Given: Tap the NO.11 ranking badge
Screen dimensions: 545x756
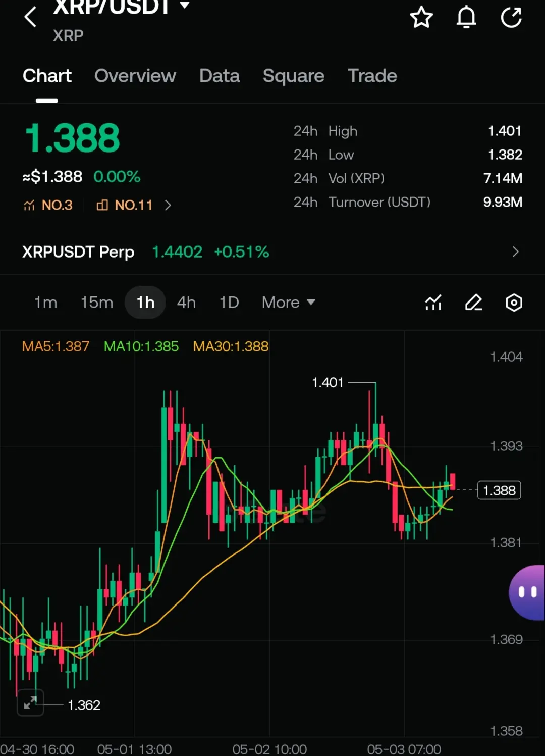Looking at the screenshot, I should click(x=125, y=205).
